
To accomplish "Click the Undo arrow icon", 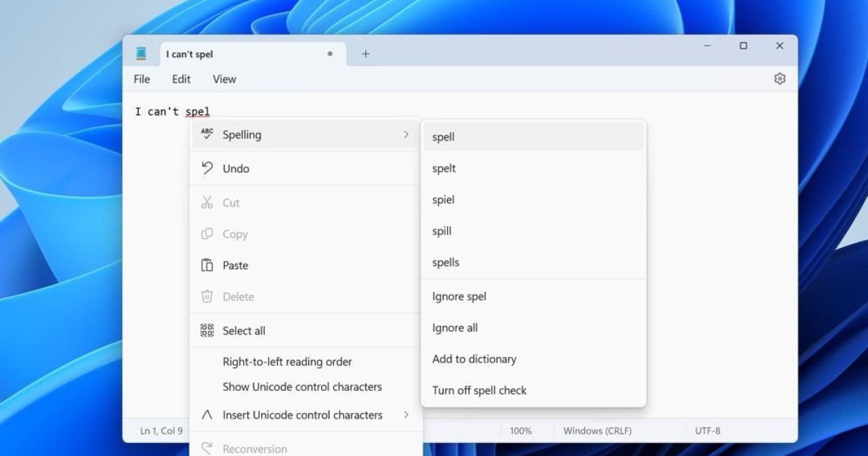I will click(x=205, y=168).
